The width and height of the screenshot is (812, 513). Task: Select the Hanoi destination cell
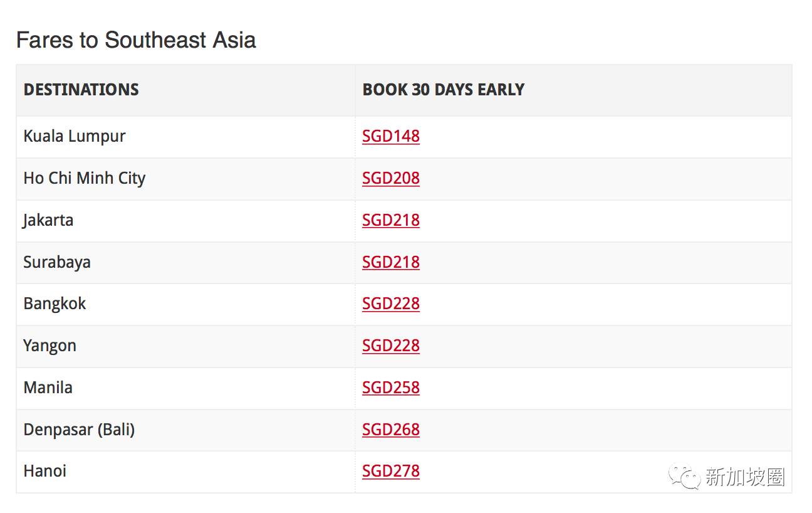click(x=45, y=471)
